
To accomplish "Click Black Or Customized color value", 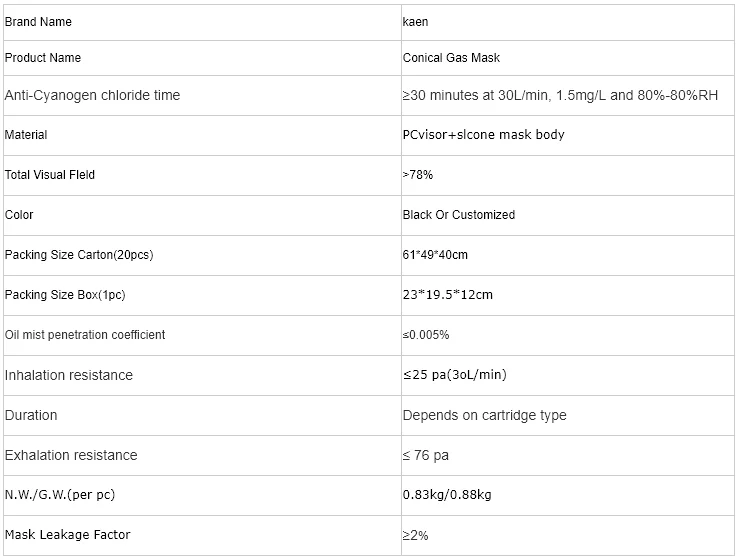I will click(459, 215).
